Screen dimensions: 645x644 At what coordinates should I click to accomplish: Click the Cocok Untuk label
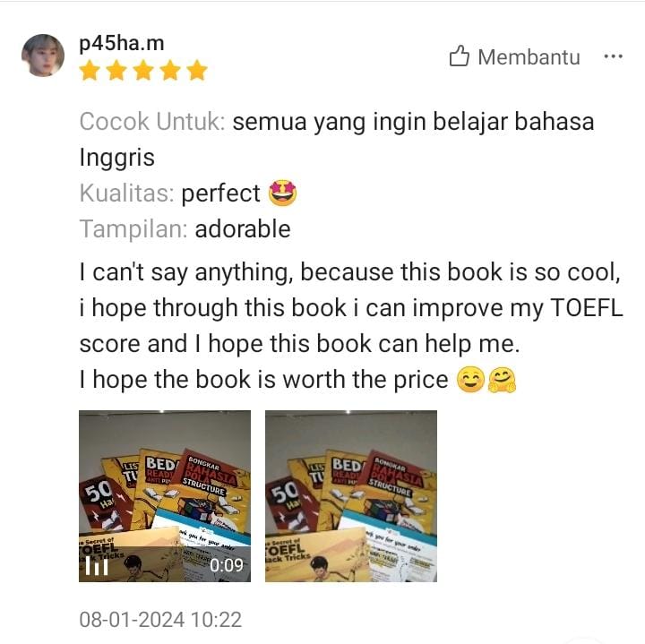[x=152, y=122]
